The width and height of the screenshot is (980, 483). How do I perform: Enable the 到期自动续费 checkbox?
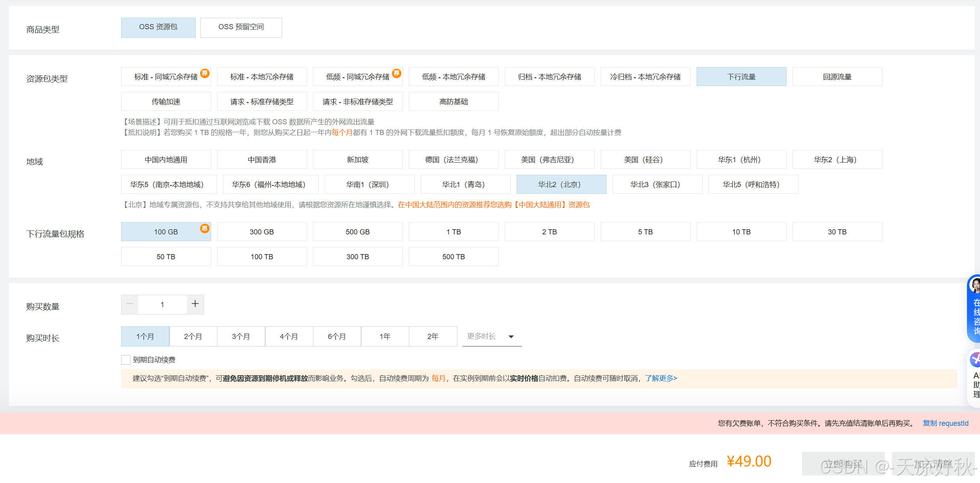126,360
